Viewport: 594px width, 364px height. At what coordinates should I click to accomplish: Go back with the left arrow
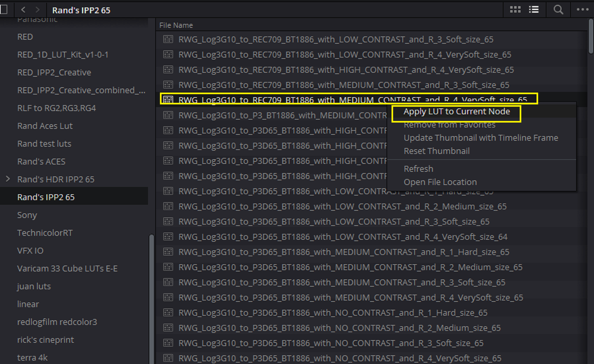pos(23,10)
